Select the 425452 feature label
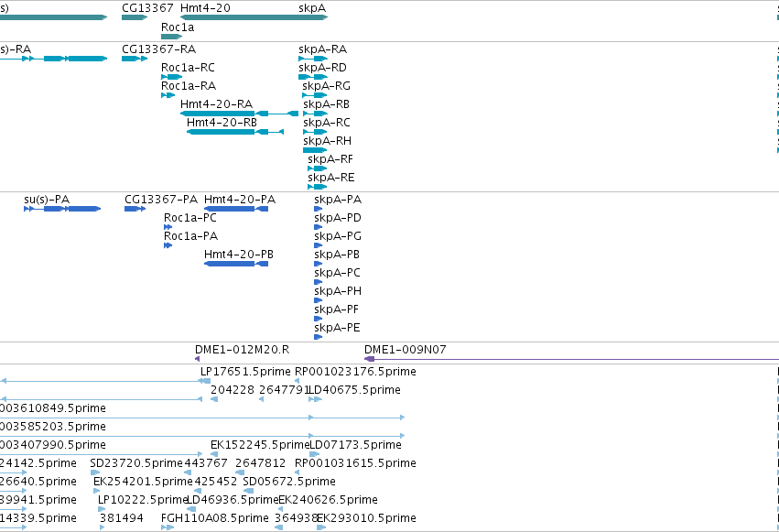The width and height of the screenshot is (779, 532). pos(216,482)
